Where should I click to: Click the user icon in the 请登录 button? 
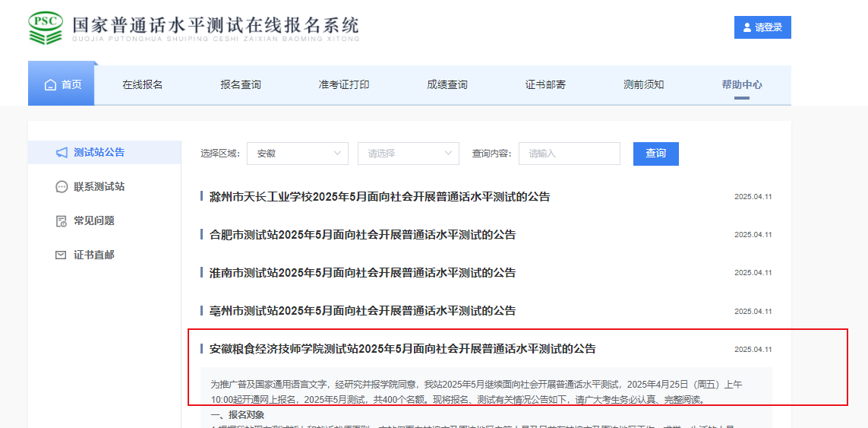[x=747, y=27]
